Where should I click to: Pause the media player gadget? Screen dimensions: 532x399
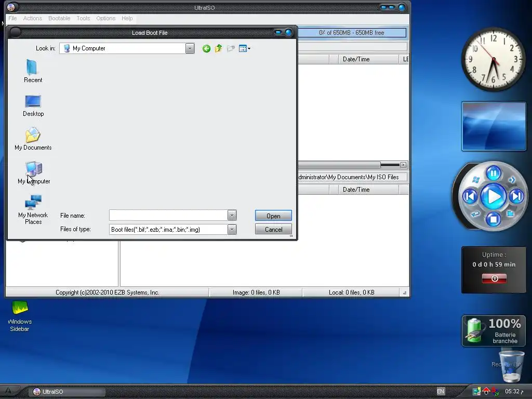(494, 174)
